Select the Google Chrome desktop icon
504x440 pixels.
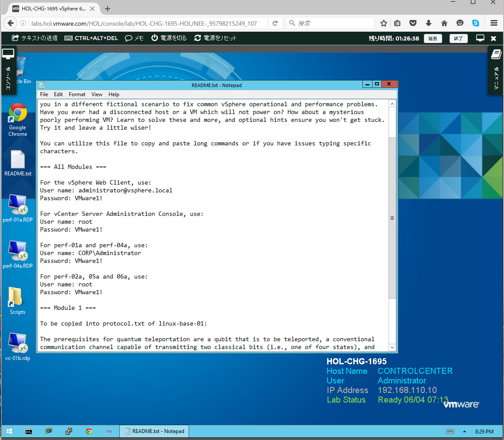pos(18,120)
